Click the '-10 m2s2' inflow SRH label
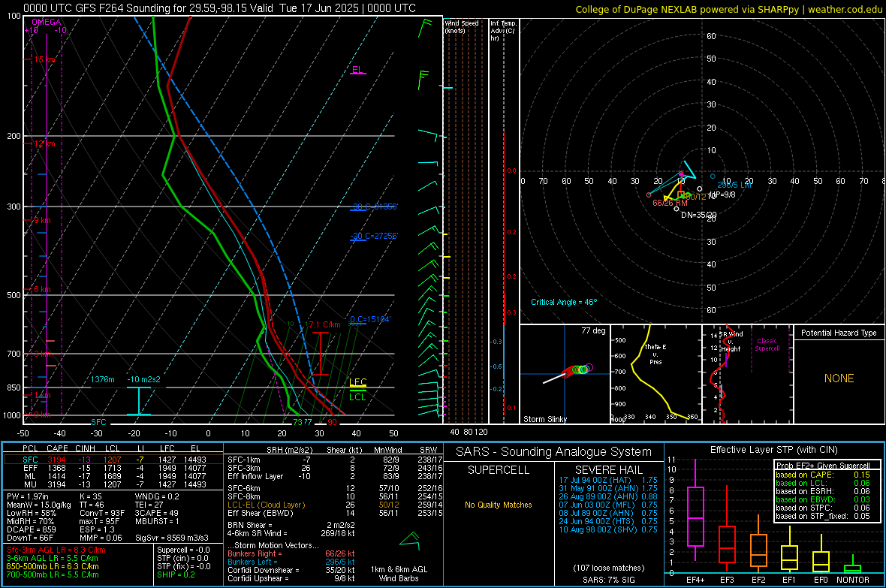This screenshot has height=588, width=886. [x=143, y=379]
